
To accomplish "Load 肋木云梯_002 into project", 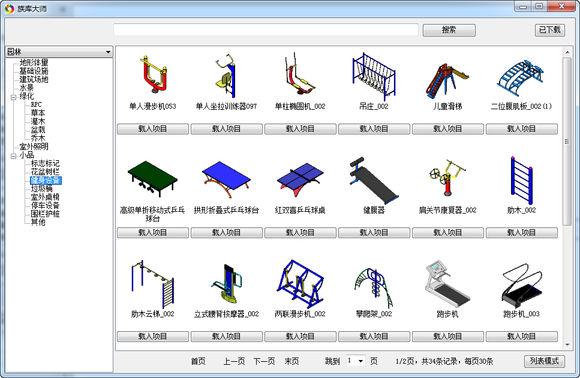I will click(x=153, y=336).
